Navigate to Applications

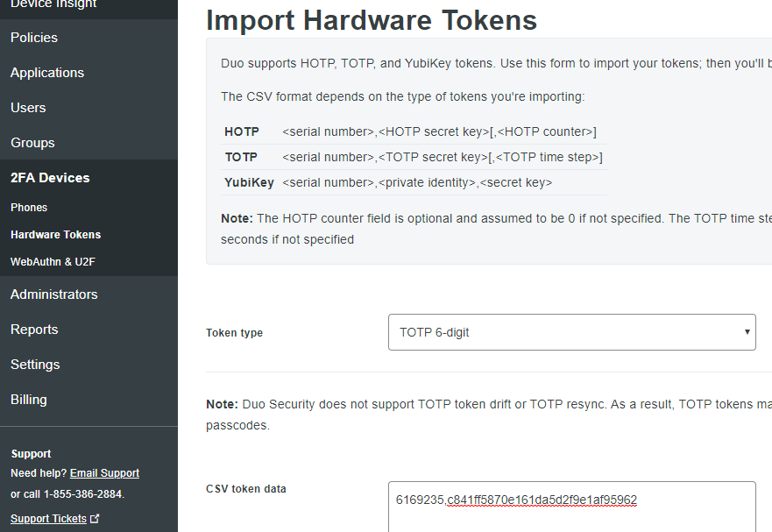pyautogui.click(x=47, y=72)
